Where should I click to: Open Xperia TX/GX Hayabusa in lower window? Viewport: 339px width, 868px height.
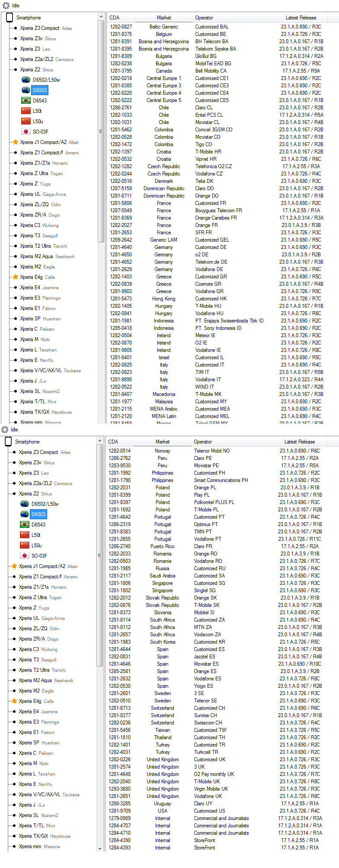45,836
